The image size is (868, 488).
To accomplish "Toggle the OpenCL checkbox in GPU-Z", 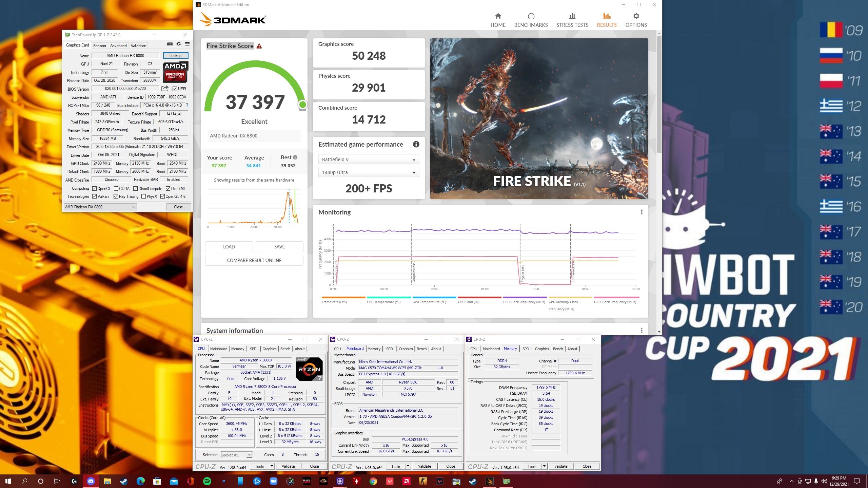I will pyautogui.click(x=95, y=189).
